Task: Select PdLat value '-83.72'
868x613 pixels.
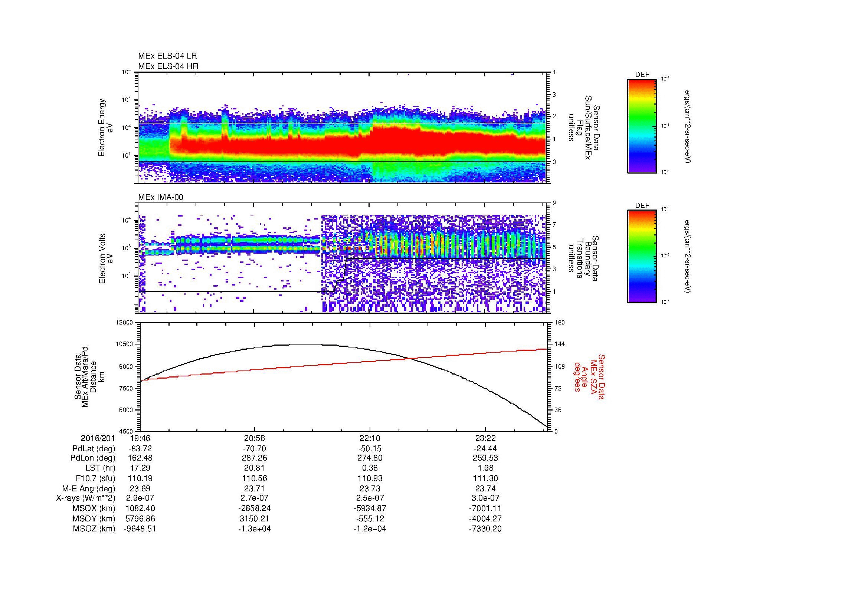Action: tap(140, 449)
